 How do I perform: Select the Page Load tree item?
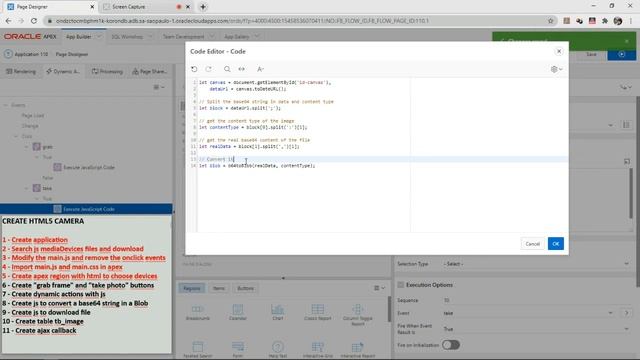point(33,116)
